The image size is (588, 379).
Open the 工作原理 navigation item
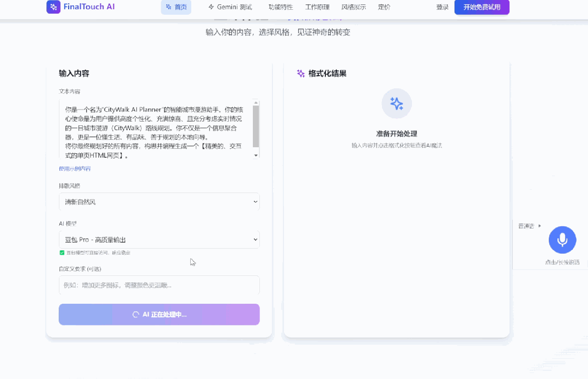point(317,7)
